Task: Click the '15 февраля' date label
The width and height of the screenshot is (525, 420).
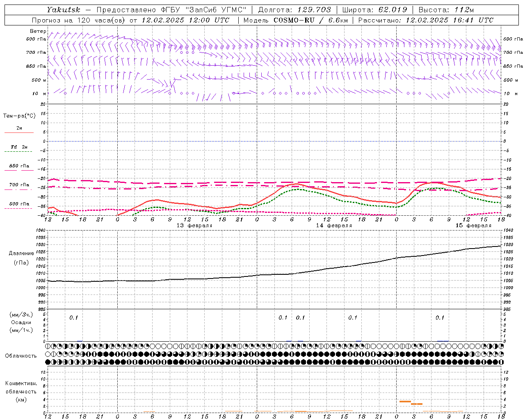Action: [473, 226]
